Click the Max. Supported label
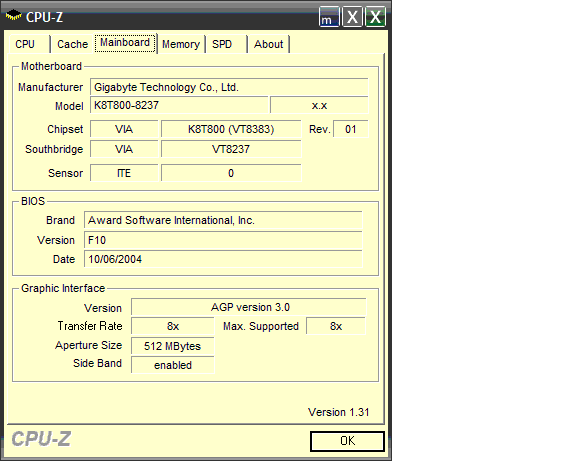Screen dimensions: 576x461 pos(261,326)
